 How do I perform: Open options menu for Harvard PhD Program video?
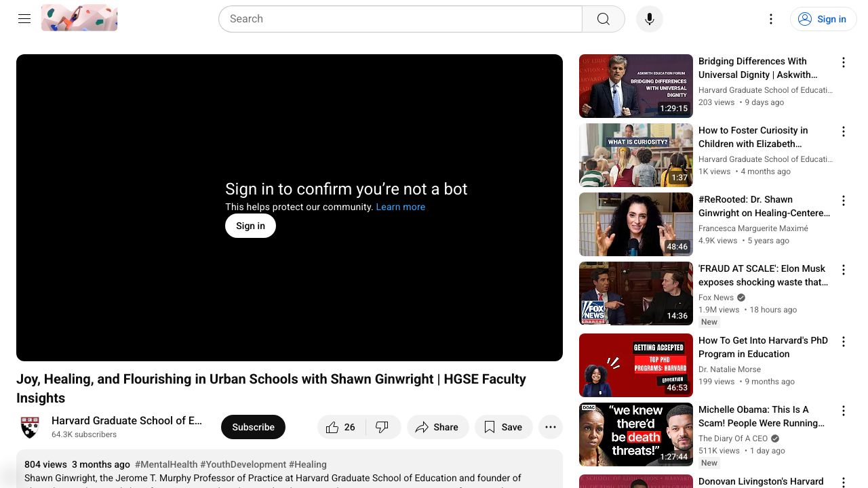coord(844,342)
